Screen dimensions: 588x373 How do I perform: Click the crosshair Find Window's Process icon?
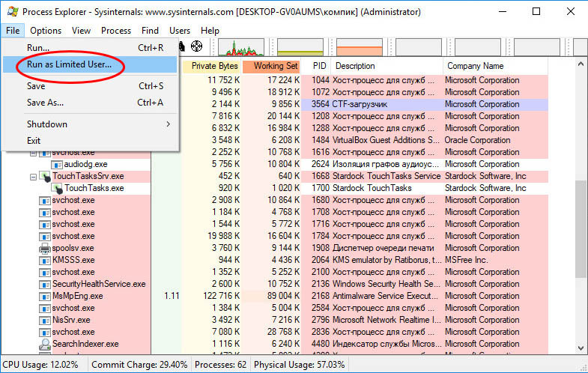pyautogui.click(x=196, y=46)
